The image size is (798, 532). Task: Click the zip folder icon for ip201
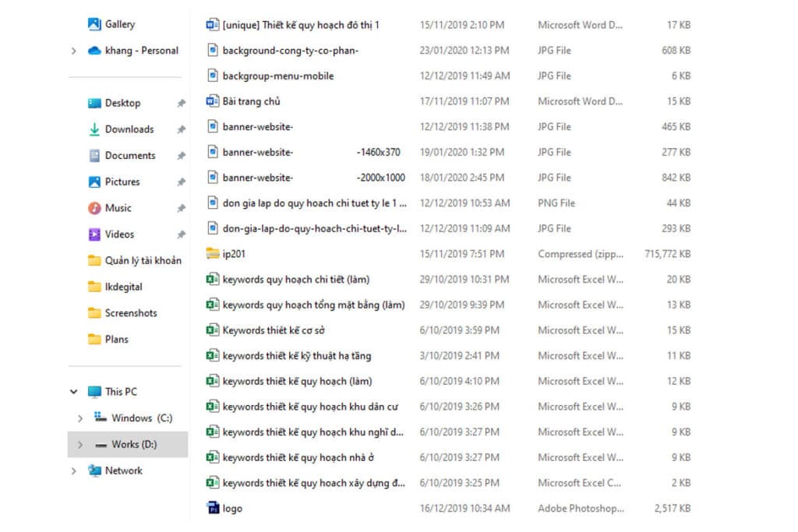[x=212, y=253]
